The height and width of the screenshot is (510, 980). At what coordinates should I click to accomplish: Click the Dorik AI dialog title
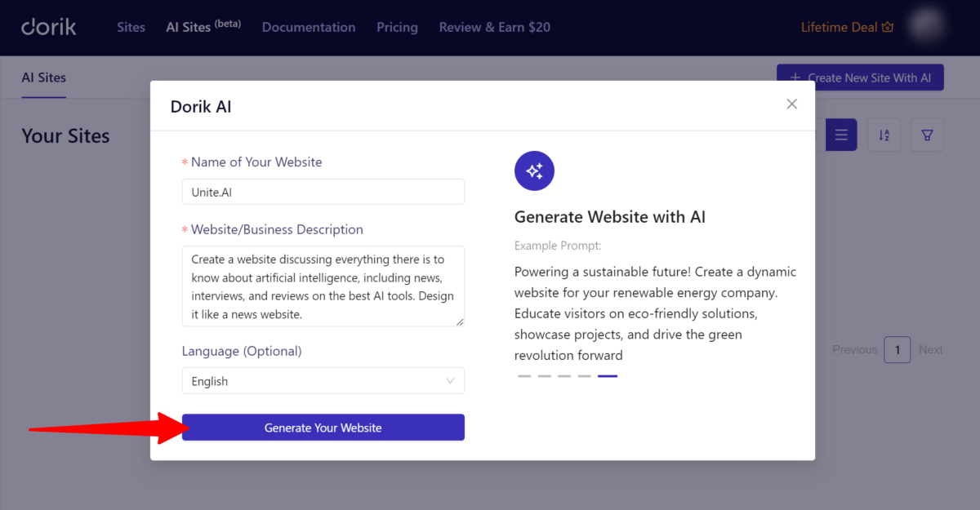click(201, 106)
